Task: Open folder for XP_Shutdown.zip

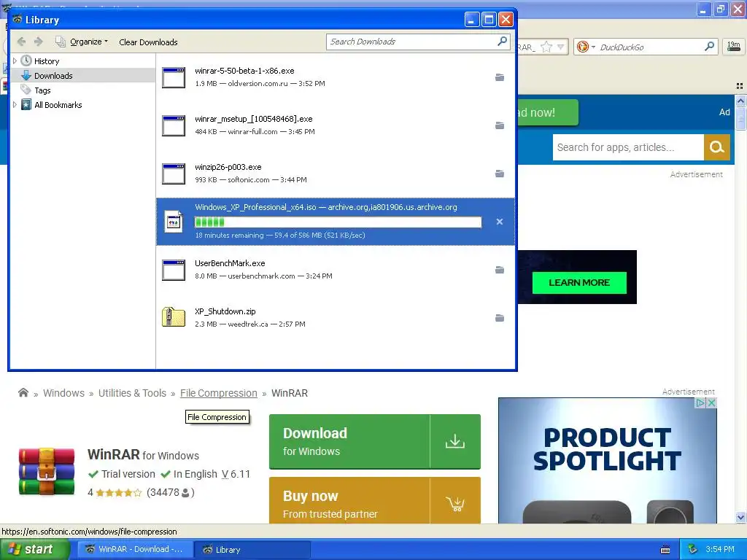Action: pos(499,318)
